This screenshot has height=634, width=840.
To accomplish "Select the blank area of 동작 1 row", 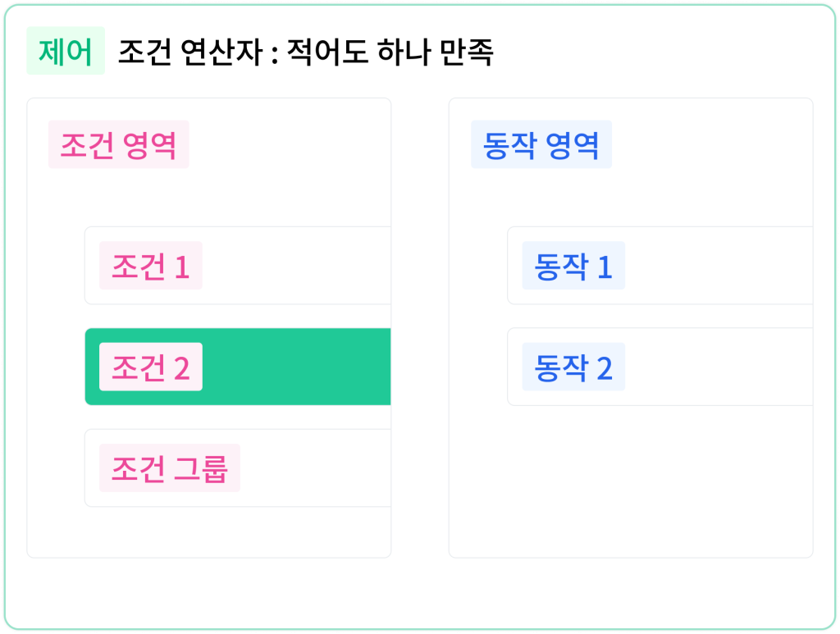I will (719, 266).
